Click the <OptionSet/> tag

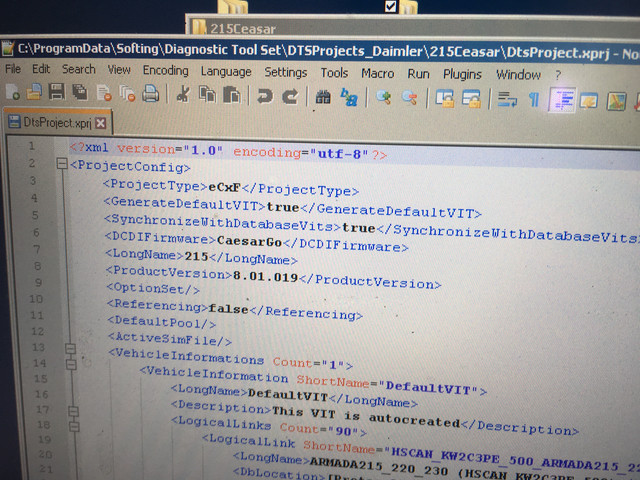tap(153, 289)
